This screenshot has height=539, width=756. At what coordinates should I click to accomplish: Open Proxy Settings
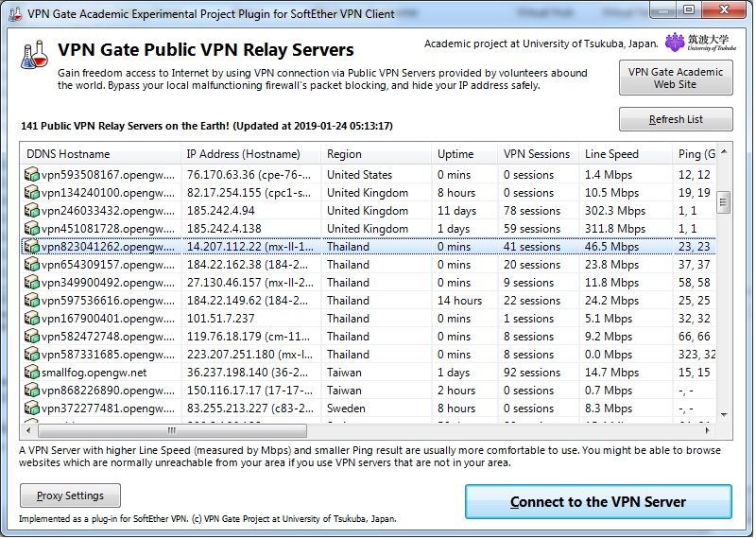pos(70,496)
